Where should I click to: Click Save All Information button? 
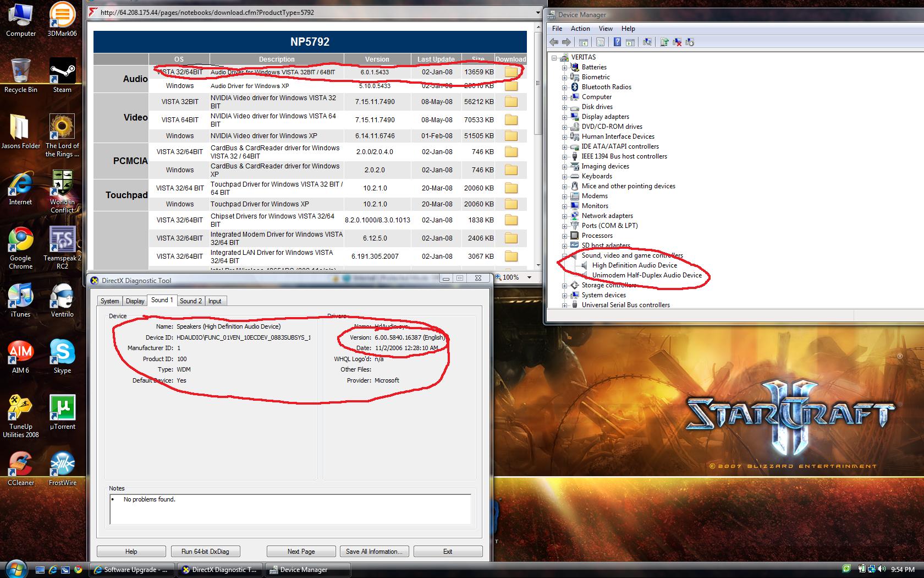[x=375, y=552]
